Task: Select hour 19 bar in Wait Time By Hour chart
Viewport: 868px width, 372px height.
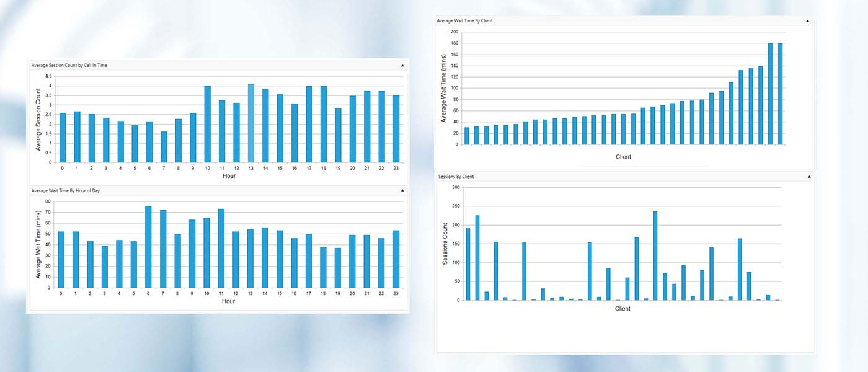Action: point(337,268)
